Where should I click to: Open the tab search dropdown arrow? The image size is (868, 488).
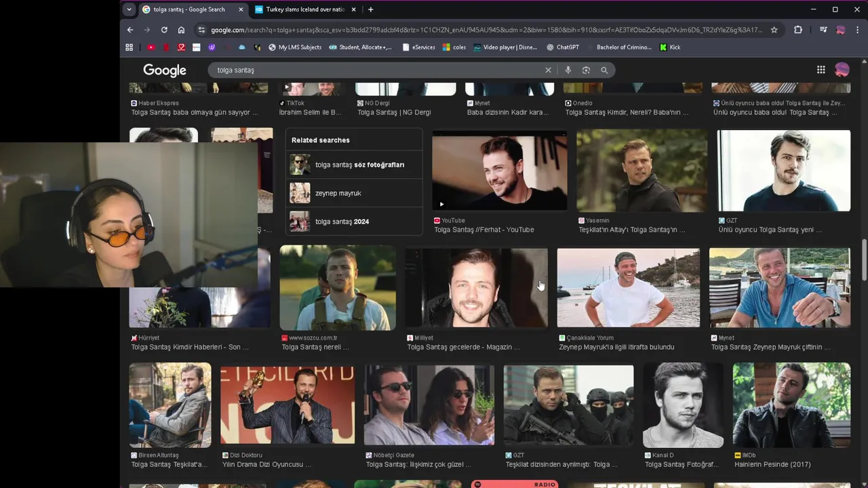pos(130,9)
